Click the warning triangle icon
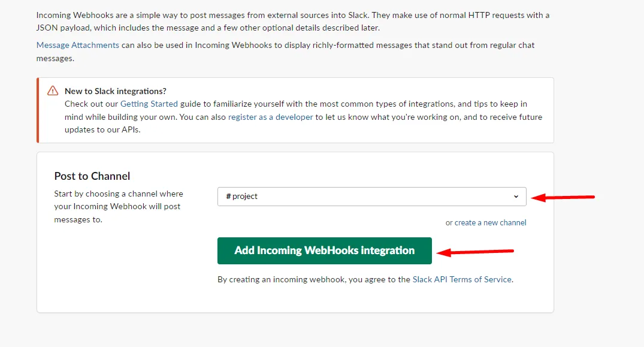The height and width of the screenshot is (347, 644). (53, 90)
